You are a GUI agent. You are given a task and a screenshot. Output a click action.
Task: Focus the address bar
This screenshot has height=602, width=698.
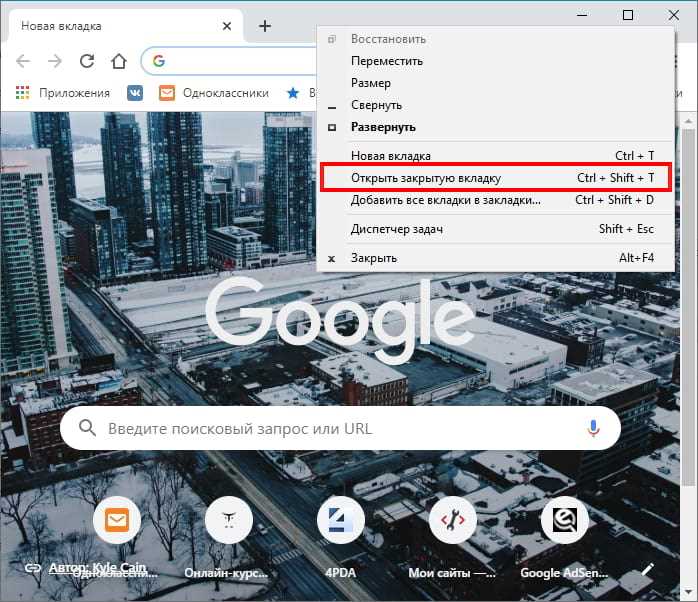click(229, 61)
